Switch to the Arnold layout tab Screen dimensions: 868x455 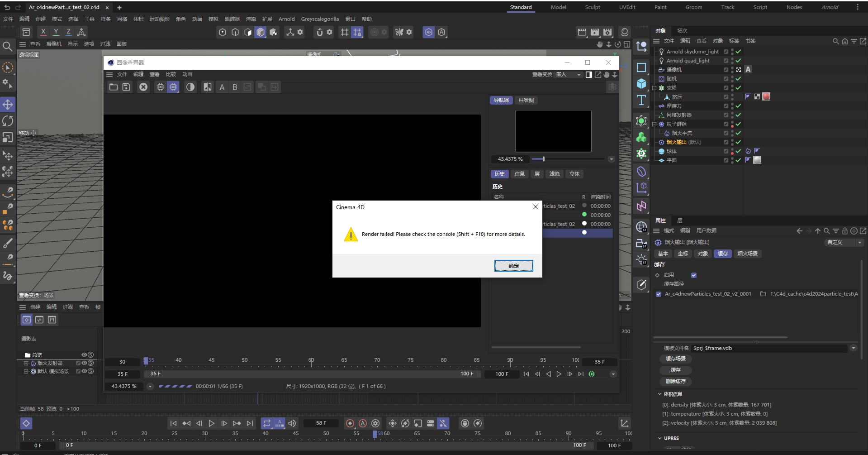click(x=830, y=7)
